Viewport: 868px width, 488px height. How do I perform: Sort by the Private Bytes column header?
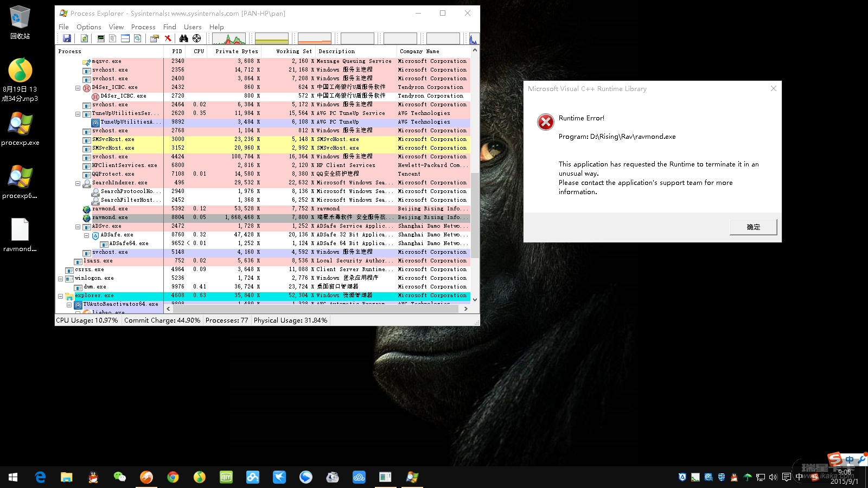(237, 52)
